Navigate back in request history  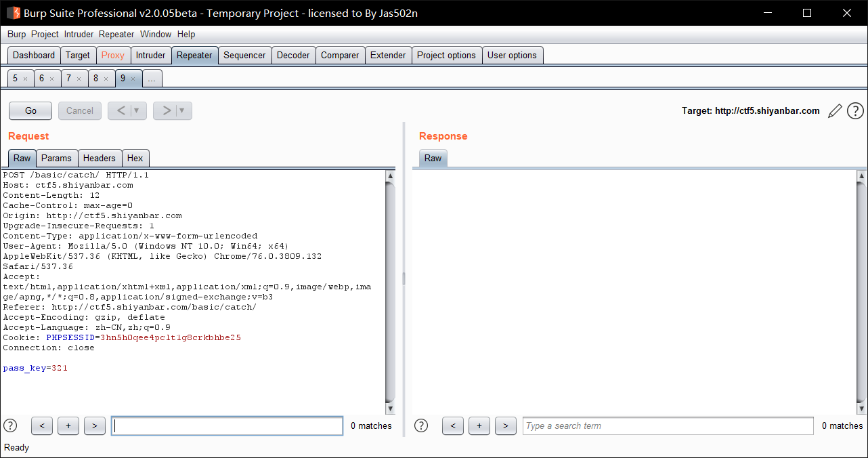(x=121, y=110)
